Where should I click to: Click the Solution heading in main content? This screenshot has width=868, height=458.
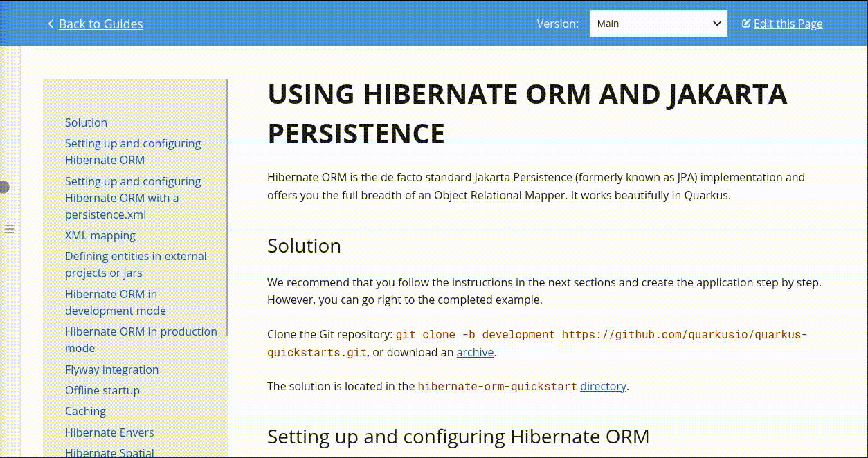pos(304,246)
